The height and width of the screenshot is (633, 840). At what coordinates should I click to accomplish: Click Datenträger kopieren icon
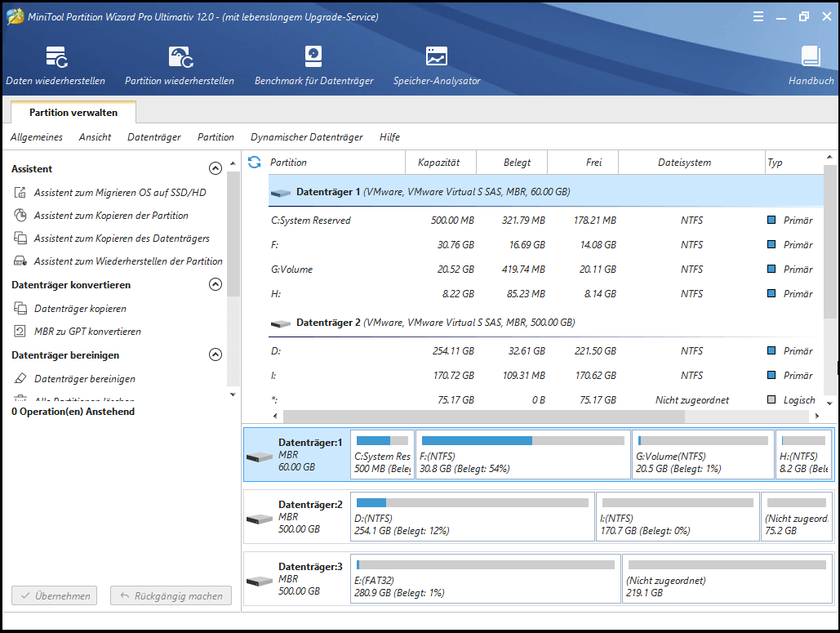click(20, 308)
